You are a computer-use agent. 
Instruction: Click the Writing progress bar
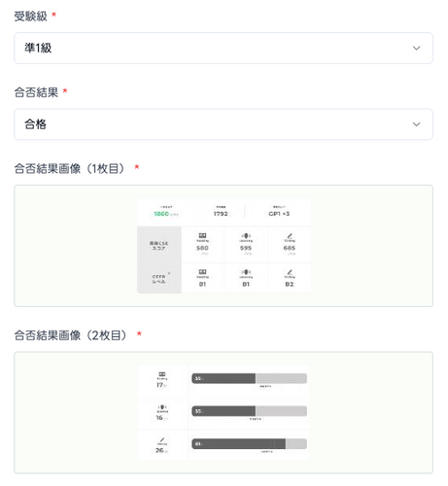249,444
